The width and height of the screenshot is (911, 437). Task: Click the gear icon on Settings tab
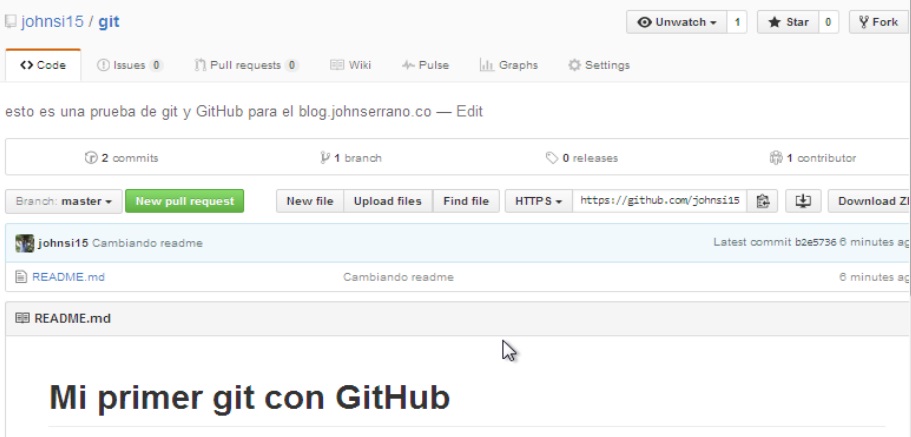(575, 65)
